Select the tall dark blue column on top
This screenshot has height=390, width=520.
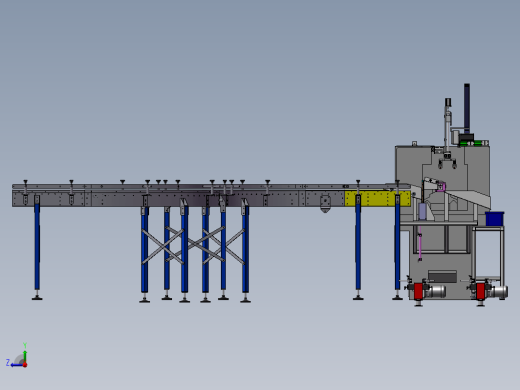coord(467,109)
